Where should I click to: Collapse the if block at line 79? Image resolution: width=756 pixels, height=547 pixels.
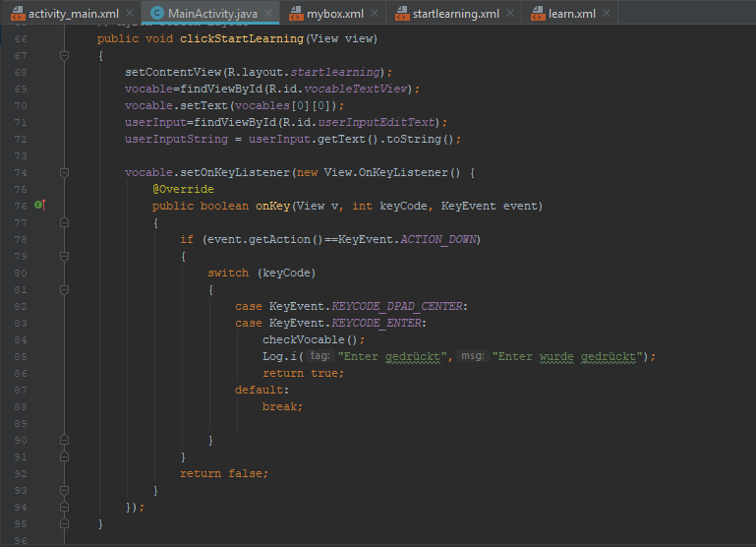64,256
